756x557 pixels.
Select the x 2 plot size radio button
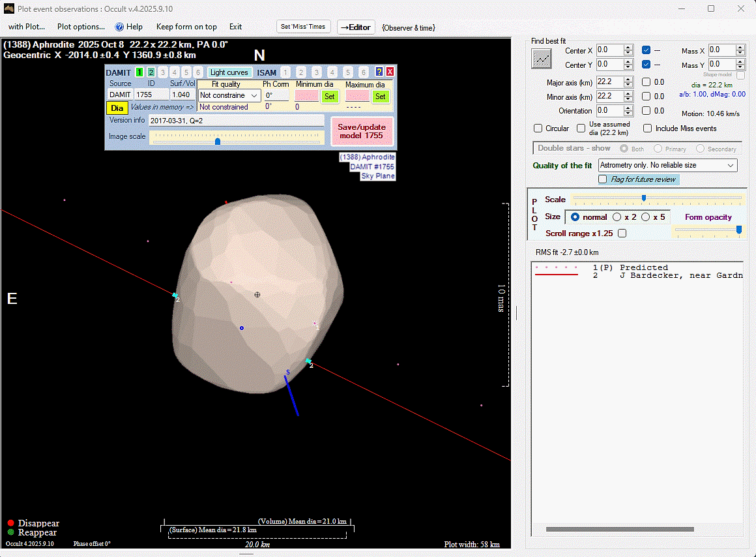tap(617, 217)
